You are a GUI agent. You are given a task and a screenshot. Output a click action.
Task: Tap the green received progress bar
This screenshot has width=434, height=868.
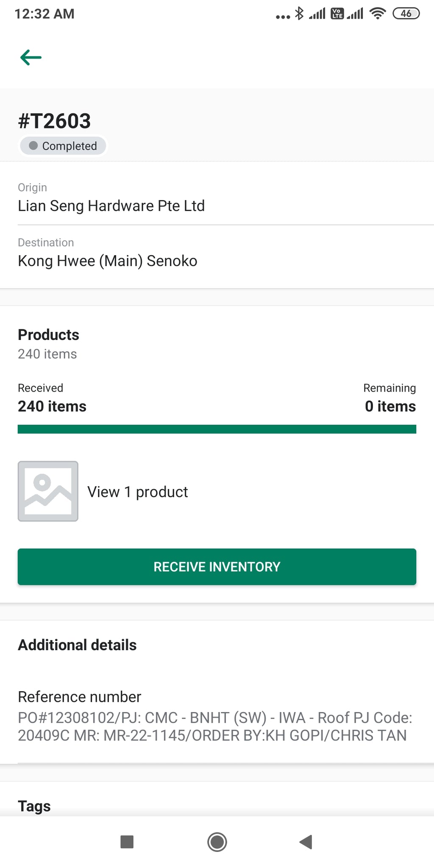coord(217,429)
